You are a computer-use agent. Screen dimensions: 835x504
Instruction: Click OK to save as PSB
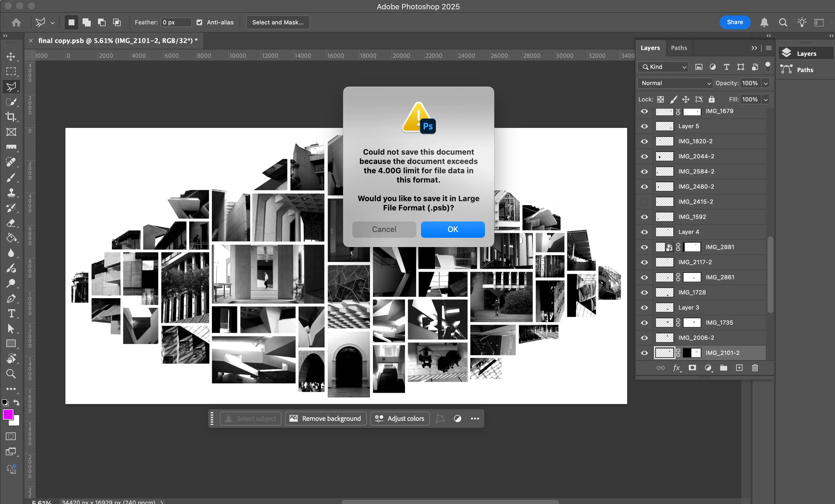point(452,229)
